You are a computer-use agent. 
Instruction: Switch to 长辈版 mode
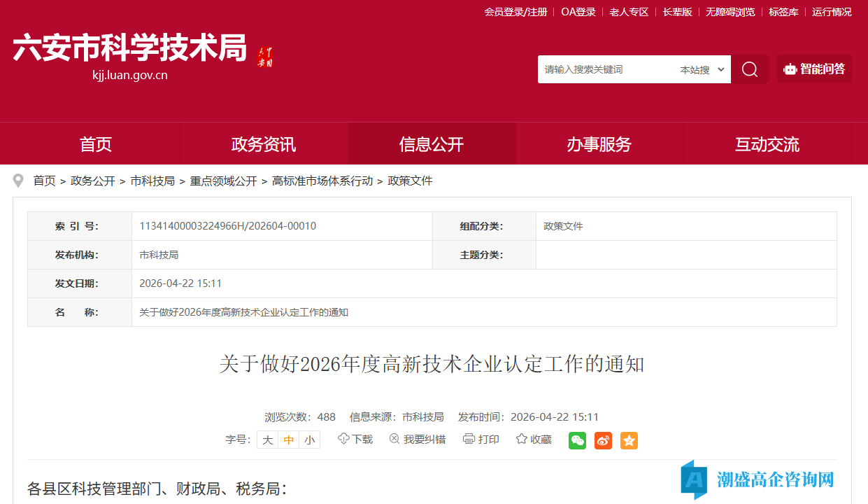click(x=677, y=12)
